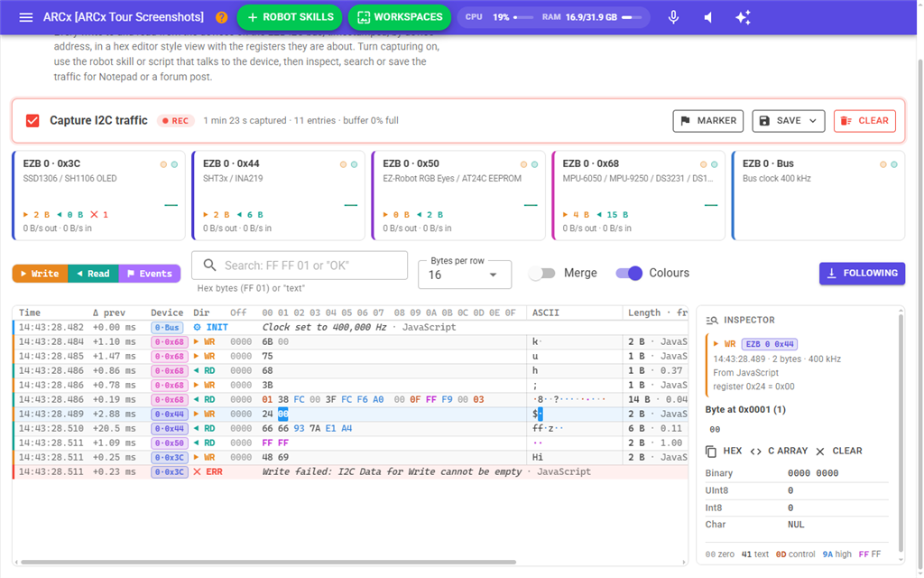Clear the Inspector selection
924x578 pixels.
[838, 452]
